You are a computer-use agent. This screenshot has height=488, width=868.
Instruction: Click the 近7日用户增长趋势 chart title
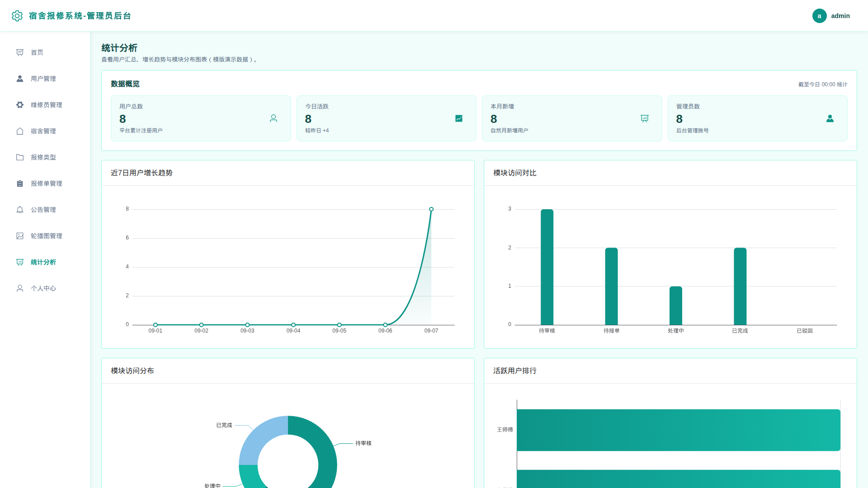(142, 173)
